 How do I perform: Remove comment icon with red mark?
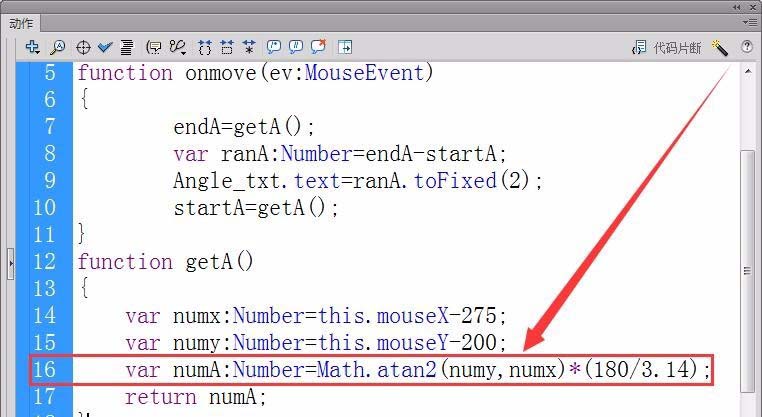click(x=318, y=47)
